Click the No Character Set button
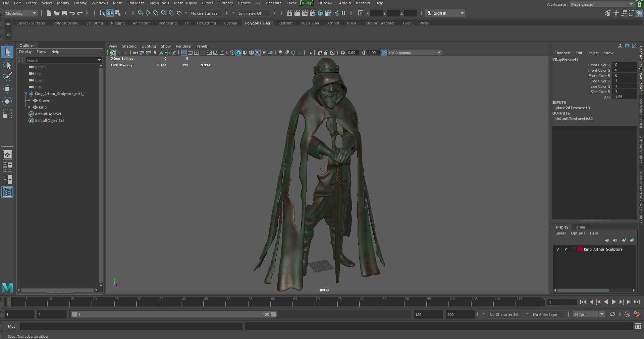Screen dimensions: 644x339 click(x=504, y=315)
